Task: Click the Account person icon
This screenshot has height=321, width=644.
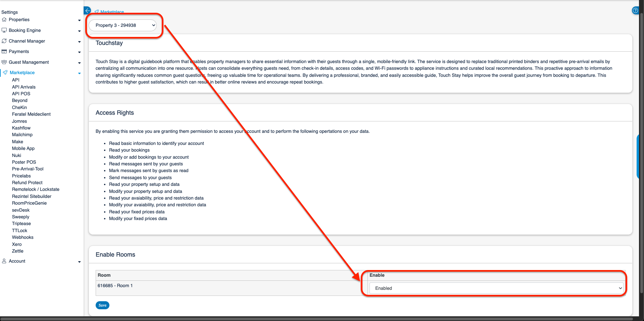Action: pos(4,261)
